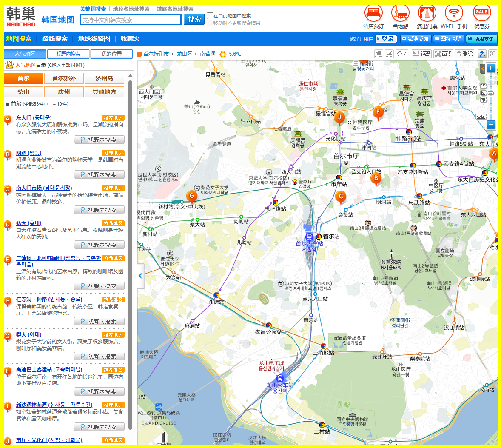Open 地铁线路图 menu
501x448 pixels.
pos(94,39)
